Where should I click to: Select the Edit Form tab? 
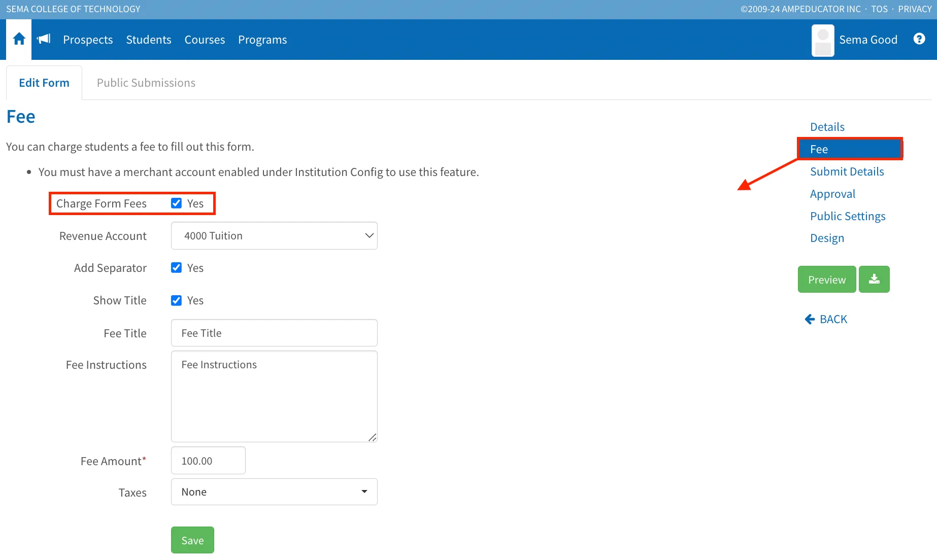pyautogui.click(x=44, y=83)
